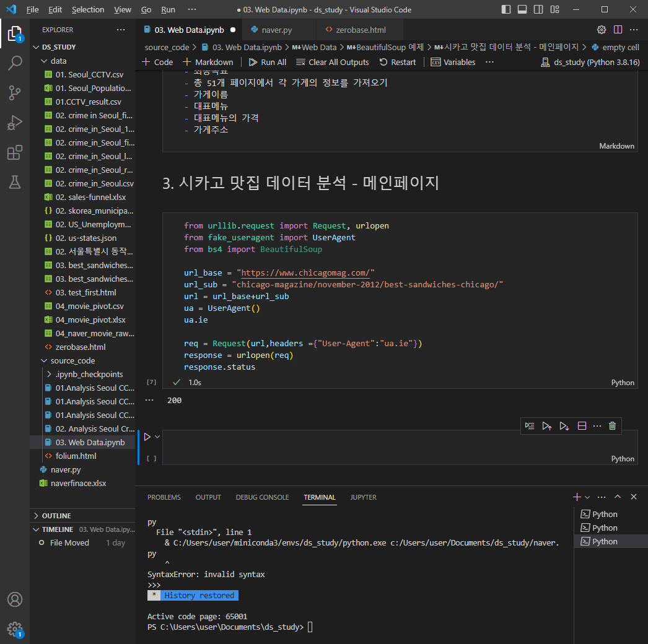Screen dimensions: 648x644
Task: Open notebook settings gear icon
Action: click(x=602, y=30)
